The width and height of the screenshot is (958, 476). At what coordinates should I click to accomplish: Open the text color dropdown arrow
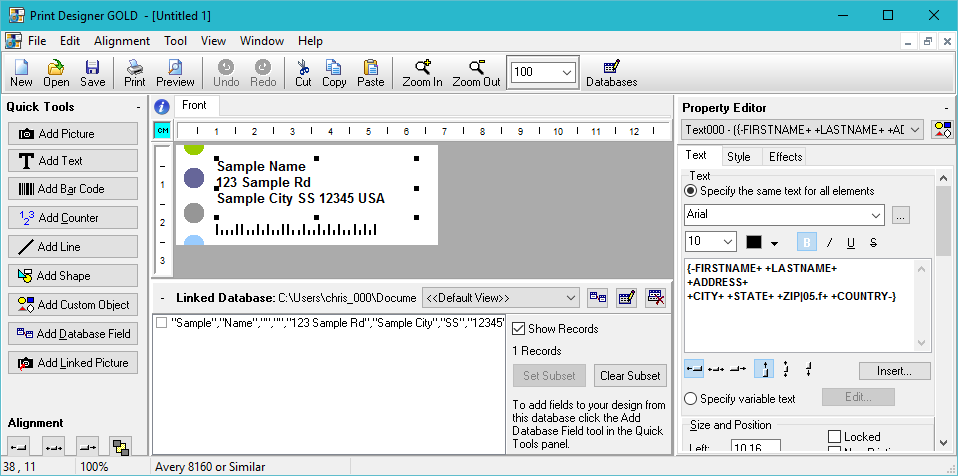pyautogui.click(x=774, y=243)
